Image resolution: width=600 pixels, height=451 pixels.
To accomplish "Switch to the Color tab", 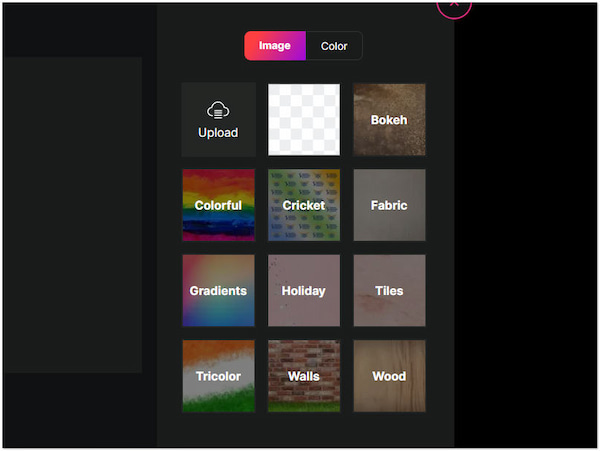I will 334,46.
